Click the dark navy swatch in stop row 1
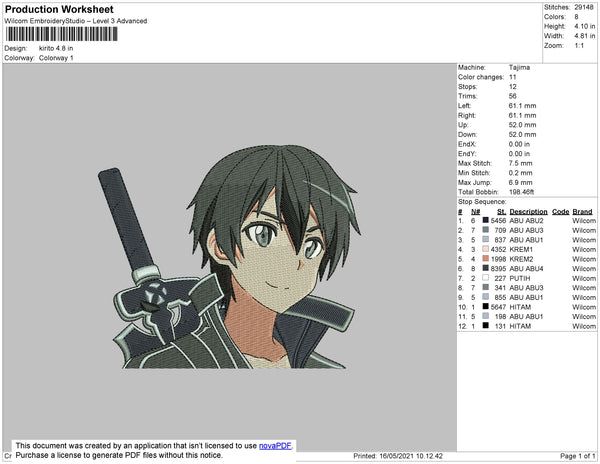600x464 pixels. coord(486,220)
